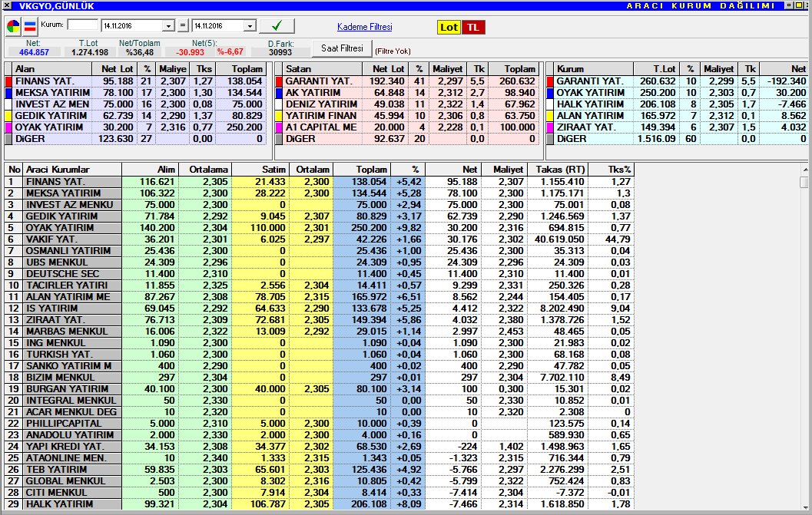This screenshot has width=812, height=515.
Task: Click the Saat Filtresi button
Action: (342, 48)
